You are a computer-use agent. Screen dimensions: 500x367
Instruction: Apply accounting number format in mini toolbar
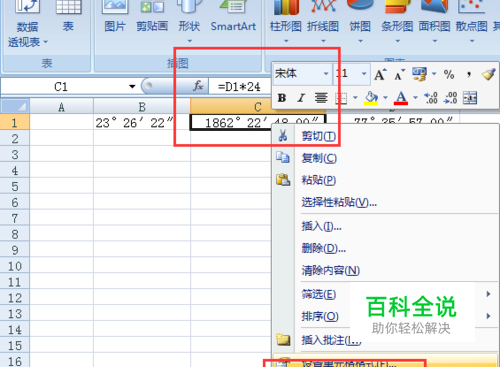[419, 74]
